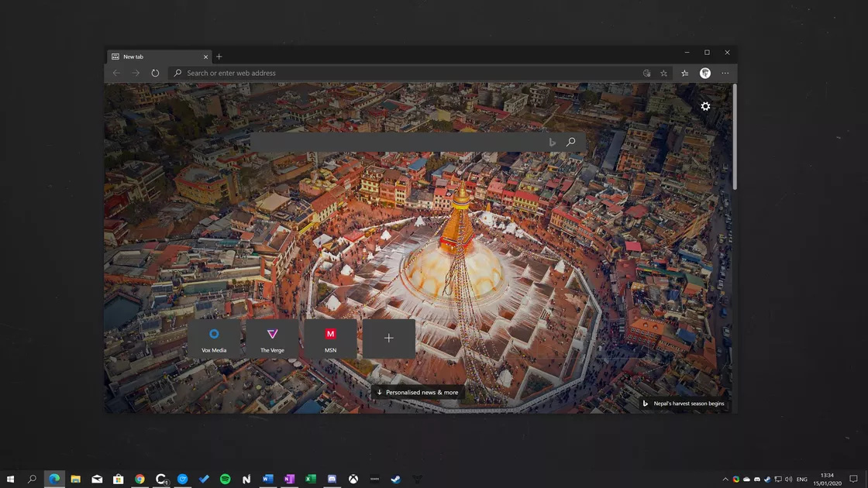Add this page to favorites star
The image size is (868, 488).
[x=664, y=73]
